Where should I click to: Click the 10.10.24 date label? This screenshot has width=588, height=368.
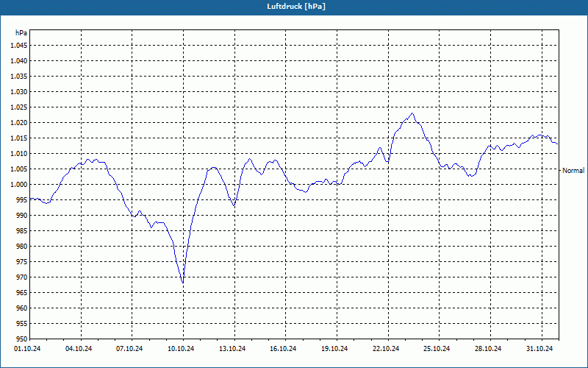click(x=181, y=349)
